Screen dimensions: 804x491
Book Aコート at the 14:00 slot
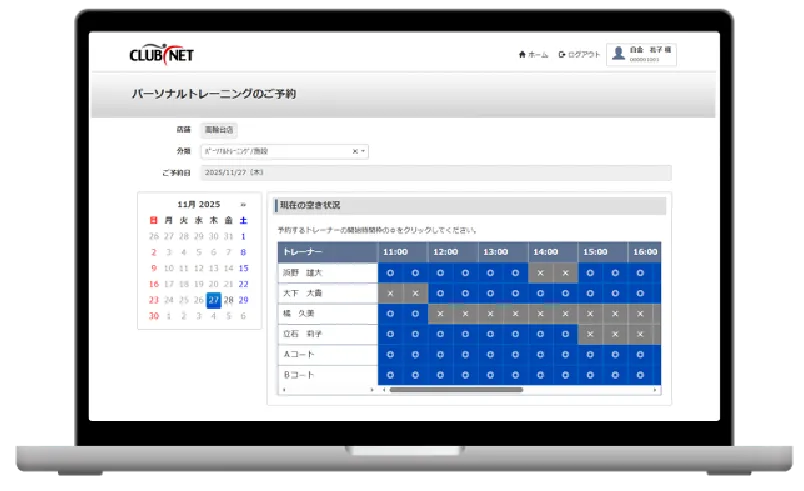pos(540,355)
